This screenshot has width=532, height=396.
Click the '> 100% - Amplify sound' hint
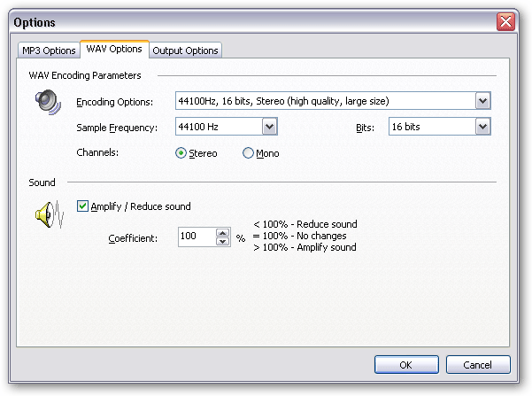305,247
